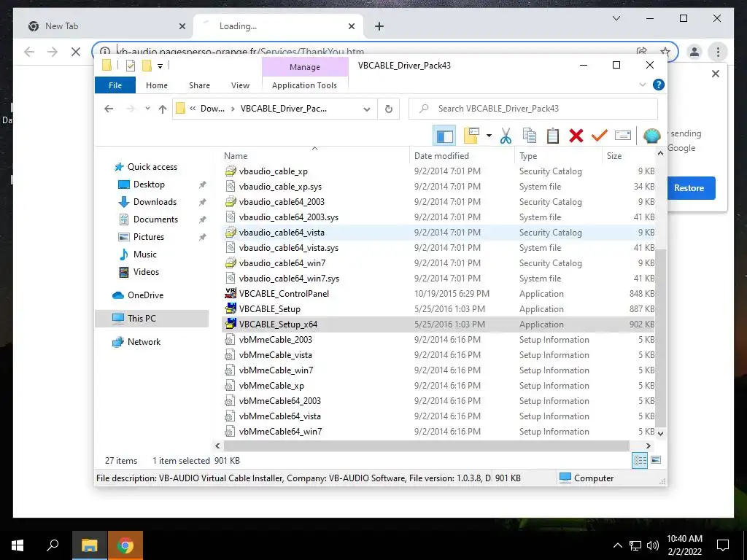The height and width of the screenshot is (560, 747).
Task: Switch to the Share ribbon tab
Action: coord(199,85)
